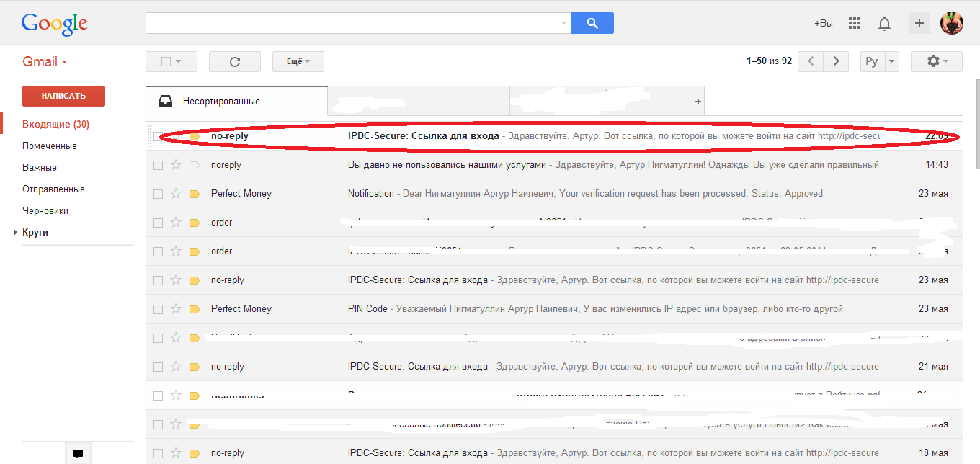The width and height of the screenshot is (980, 464).
Task: Click the Ру input tools button
Action: tap(872, 61)
